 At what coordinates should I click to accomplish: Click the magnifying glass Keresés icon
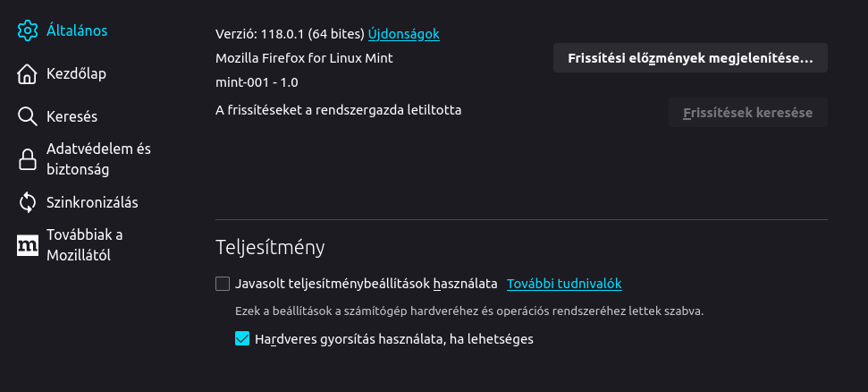27,116
